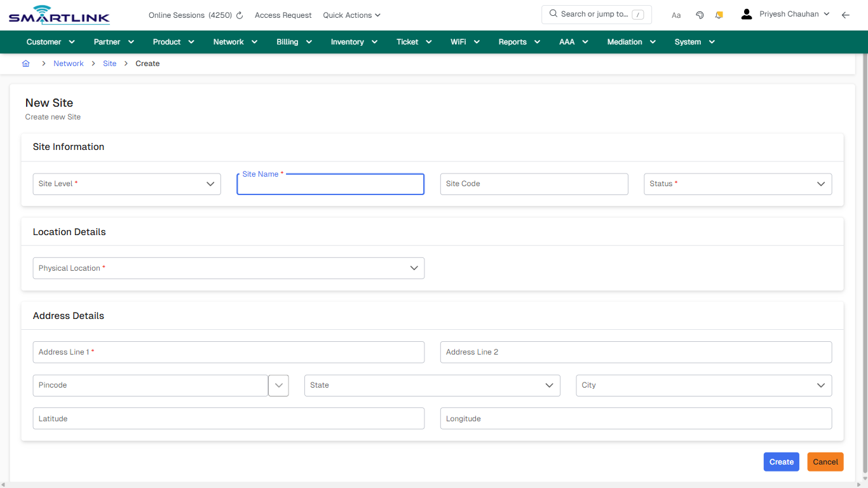Image resolution: width=868 pixels, height=488 pixels.
Task: Expand the Quick Actions menu
Action: 351,15
